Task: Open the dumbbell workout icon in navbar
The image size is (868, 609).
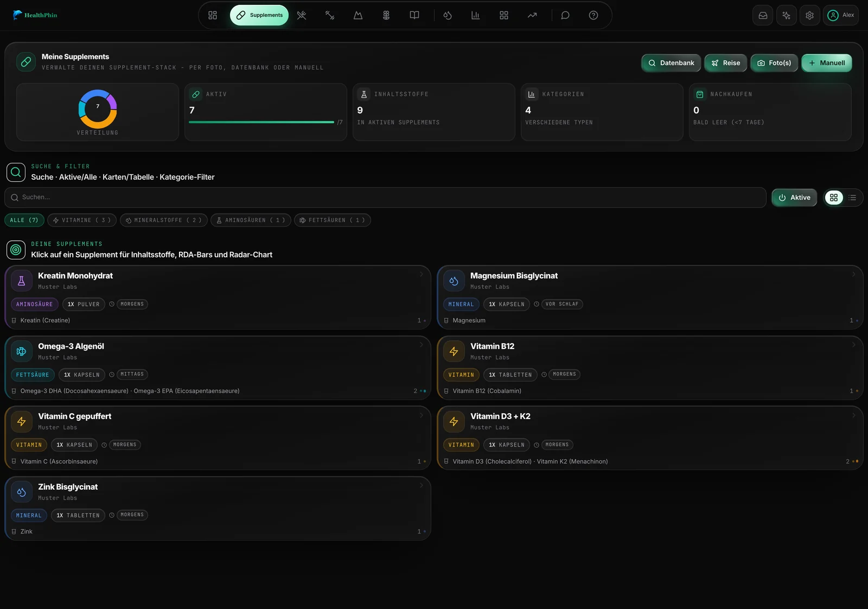Action: pos(330,15)
